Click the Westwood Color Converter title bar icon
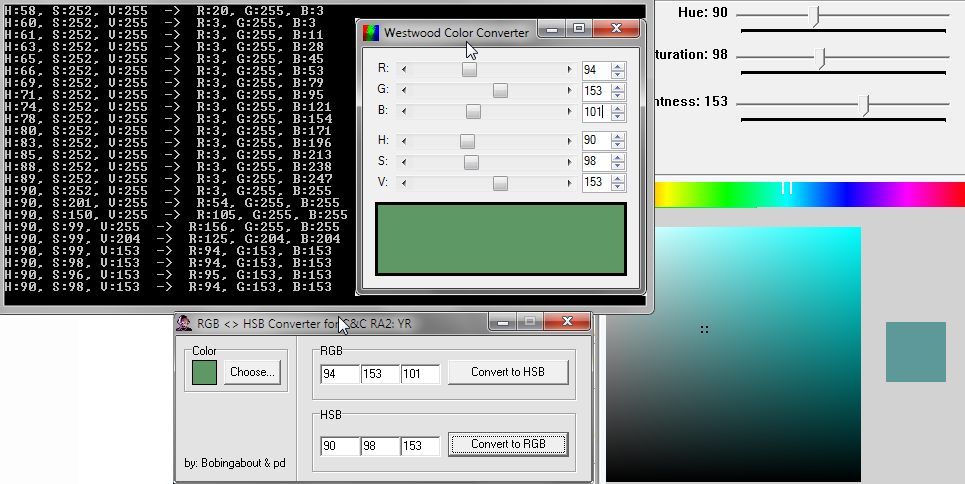 [x=371, y=33]
